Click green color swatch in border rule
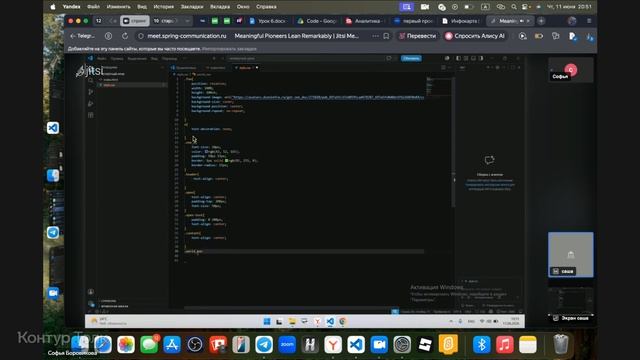The width and height of the screenshot is (640, 360). click(227, 160)
